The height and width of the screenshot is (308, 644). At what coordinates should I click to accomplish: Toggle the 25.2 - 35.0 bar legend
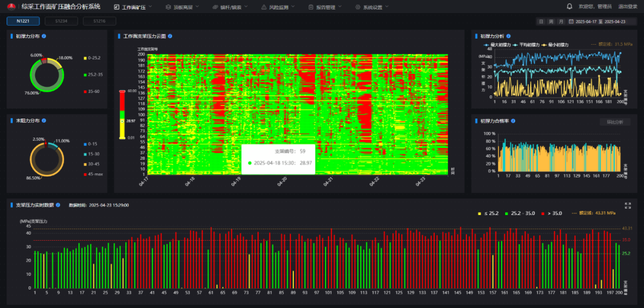click(x=520, y=213)
